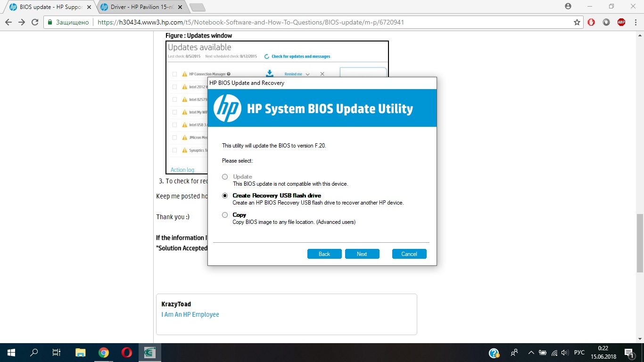
Task: Tick the Intel USB 3 checkbox
Action: coord(174,125)
